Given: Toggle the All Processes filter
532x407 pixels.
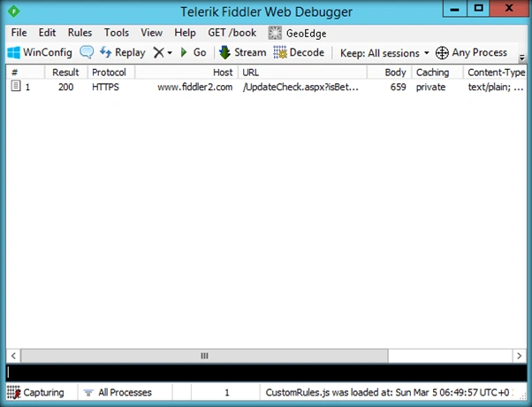Looking at the screenshot, I should click(118, 392).
